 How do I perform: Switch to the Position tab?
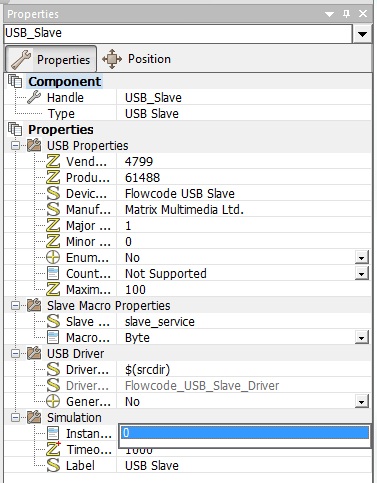pyautogui.click(x=136, y=59)
